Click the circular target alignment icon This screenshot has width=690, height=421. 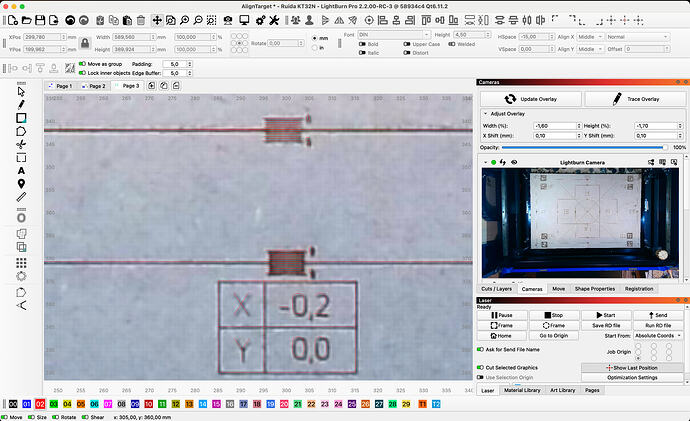coord(369,20)
